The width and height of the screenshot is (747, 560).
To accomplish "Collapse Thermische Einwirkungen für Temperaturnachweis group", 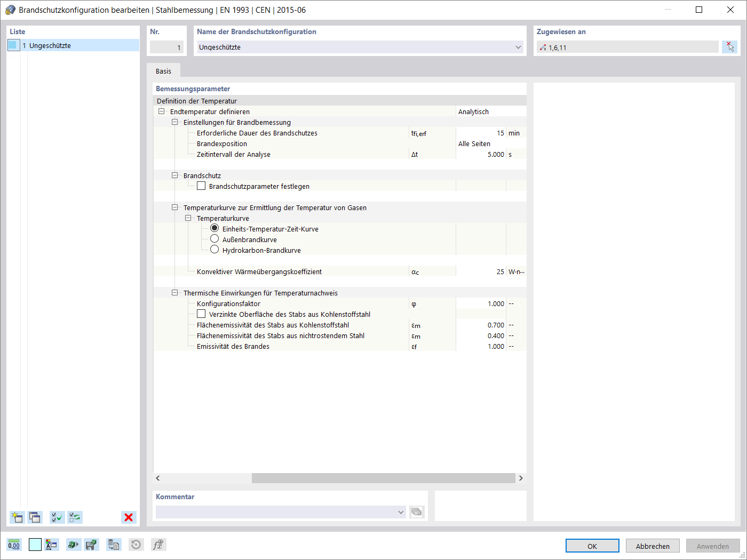I will [174, 293].
